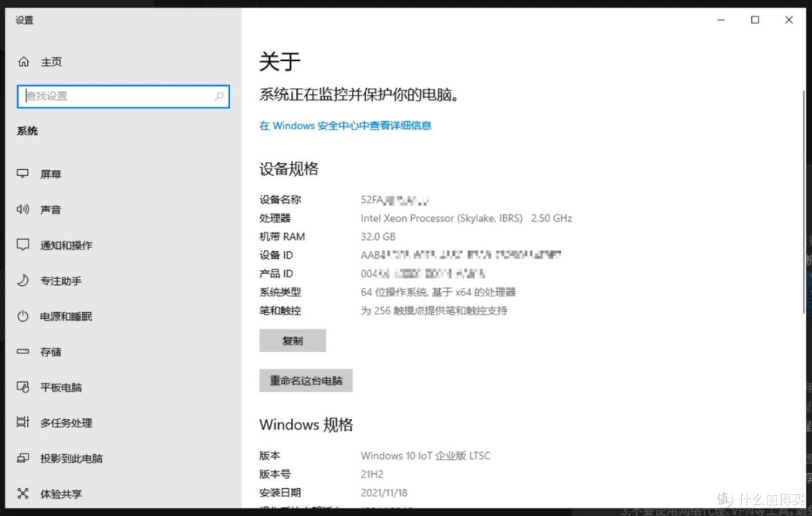Viewport: 812px width, 516px height.
Task: Select 通知和操作 sidebar entry
Action: pos(66,245)
